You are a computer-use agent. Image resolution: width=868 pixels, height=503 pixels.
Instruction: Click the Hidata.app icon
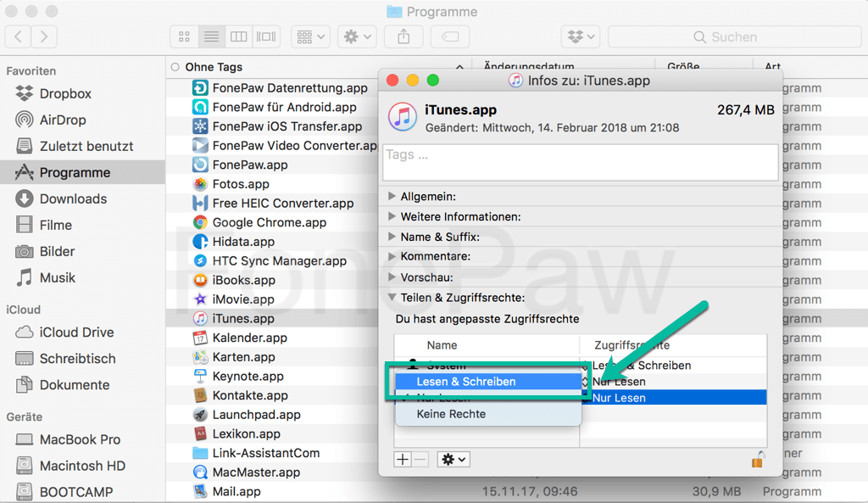coord(200,242)
